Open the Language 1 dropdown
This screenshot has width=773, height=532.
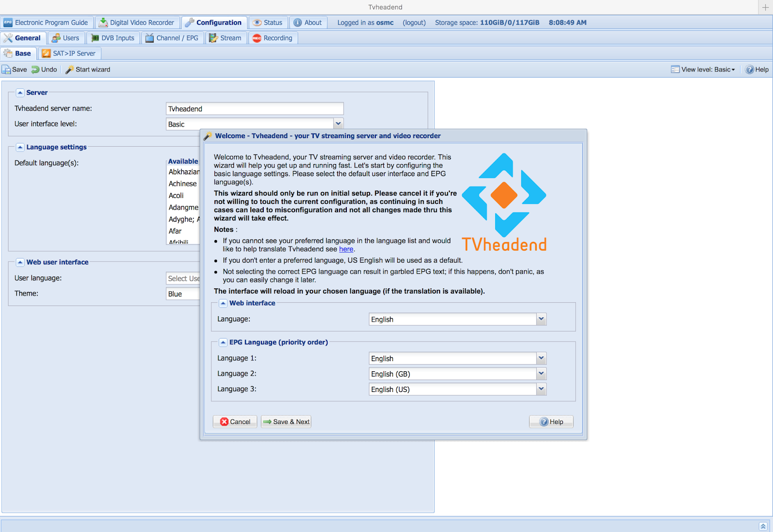[x=541, y=358]
